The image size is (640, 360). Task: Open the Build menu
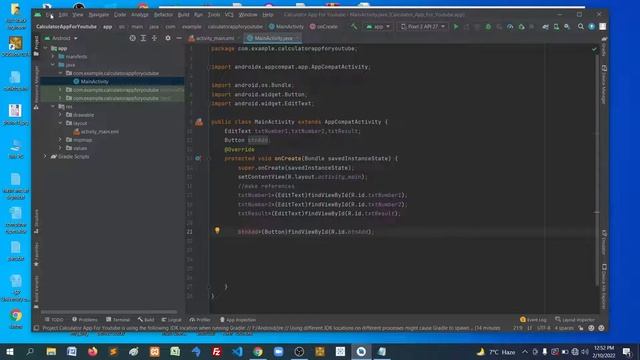(x=184, y=15)
